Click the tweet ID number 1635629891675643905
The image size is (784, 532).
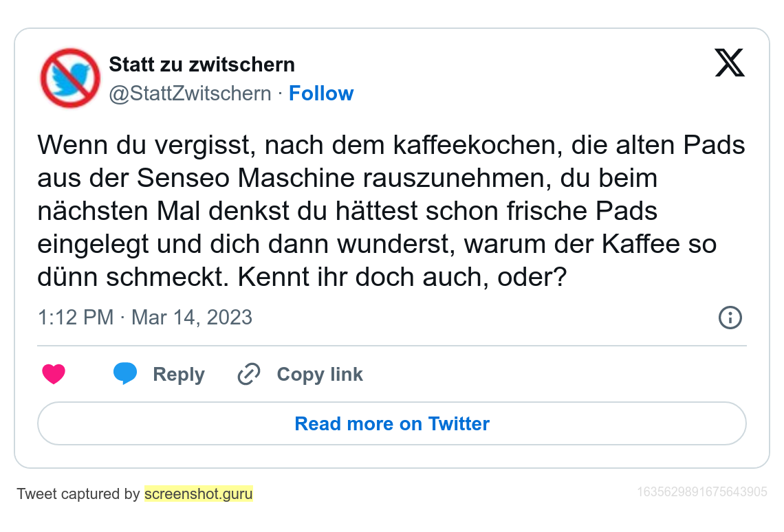click(x=701, y=492)
